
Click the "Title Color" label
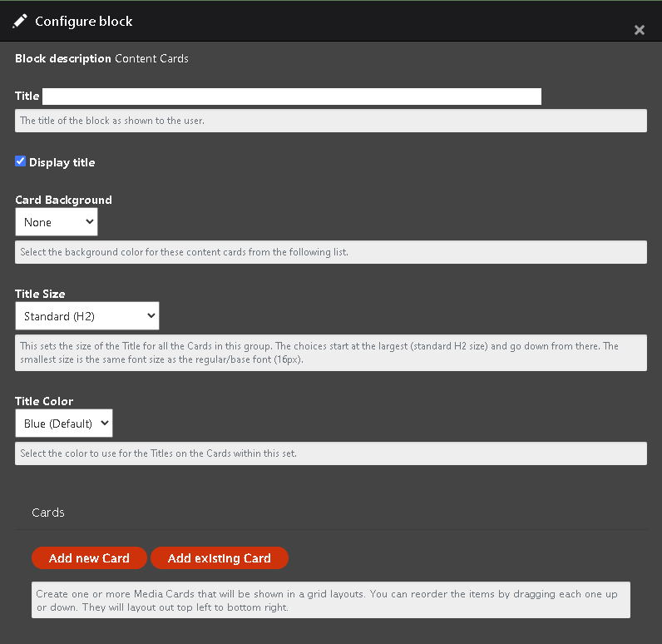tap(44, 401)
